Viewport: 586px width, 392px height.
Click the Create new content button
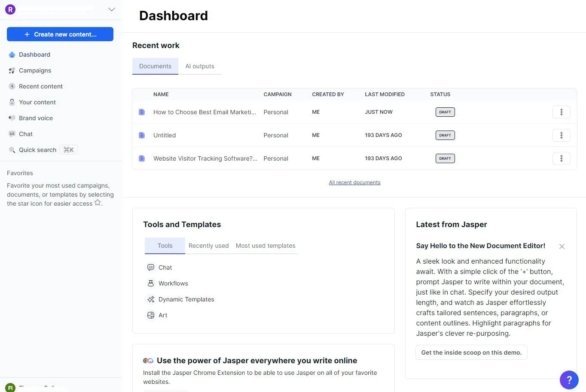[x=60, y=34]
